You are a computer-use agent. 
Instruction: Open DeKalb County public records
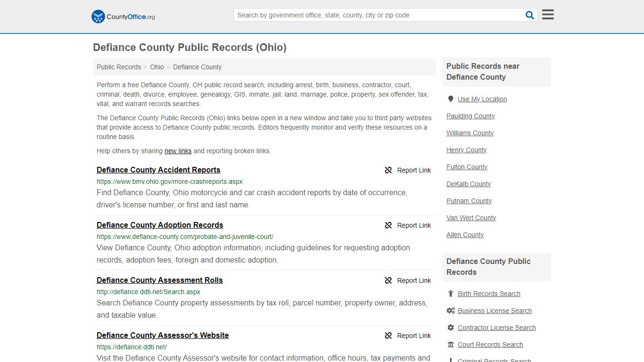pyautogui.click(x=469, y=184)
